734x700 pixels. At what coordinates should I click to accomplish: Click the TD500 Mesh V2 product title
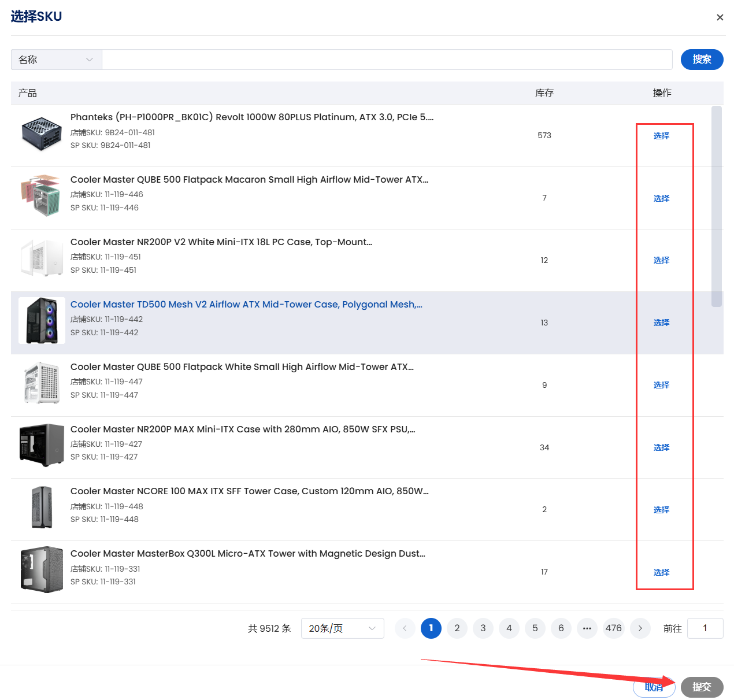246,305
